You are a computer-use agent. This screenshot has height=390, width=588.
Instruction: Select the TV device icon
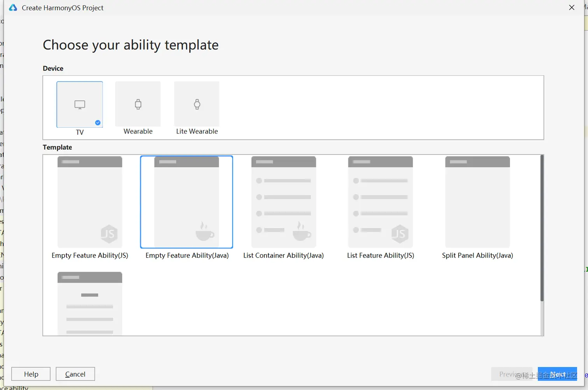[x=80, y=104]
